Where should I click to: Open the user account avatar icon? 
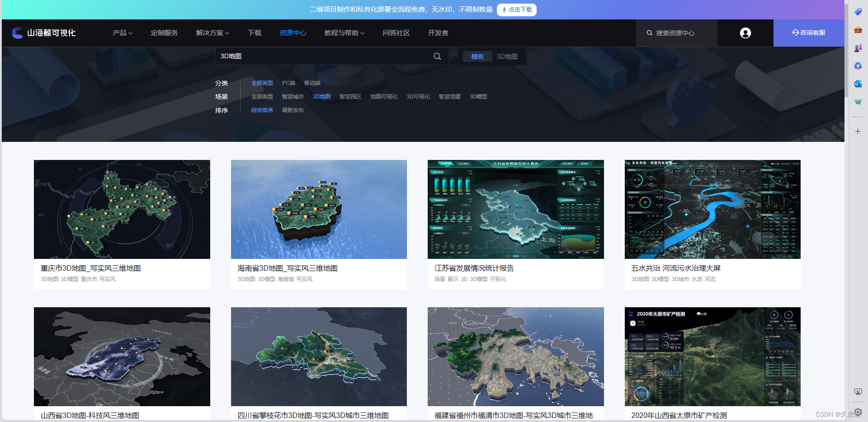point(745,33)
